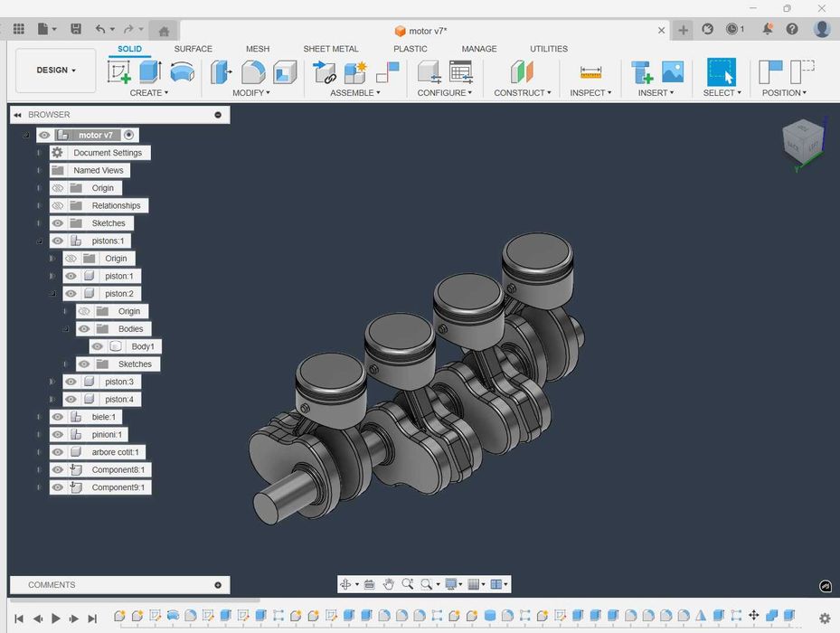Click the Insert Image icon
The height and width of the screenshot is (633, 840).
click(x=673, y=71)
